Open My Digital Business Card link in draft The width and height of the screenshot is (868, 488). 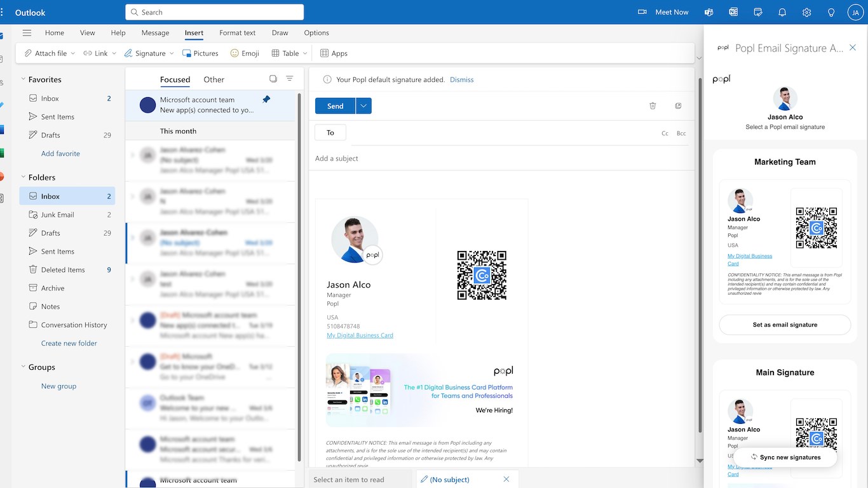coord(360,335)
